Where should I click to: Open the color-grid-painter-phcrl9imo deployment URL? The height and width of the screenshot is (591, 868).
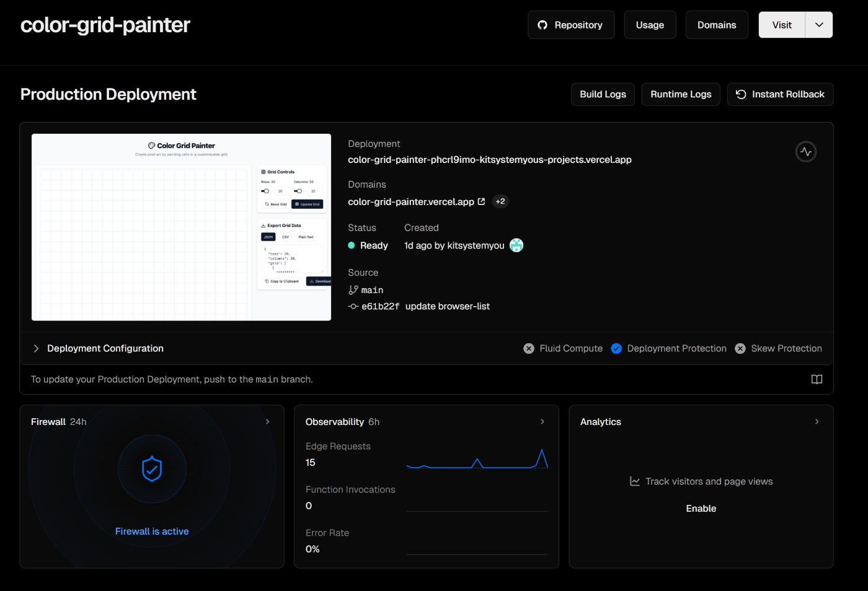pos(490,160)
